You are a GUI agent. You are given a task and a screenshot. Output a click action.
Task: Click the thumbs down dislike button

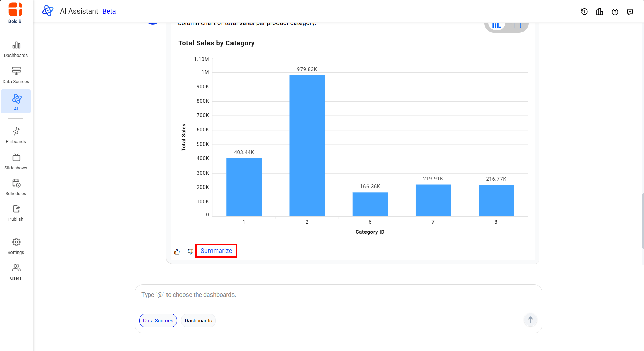pos(191,251)
